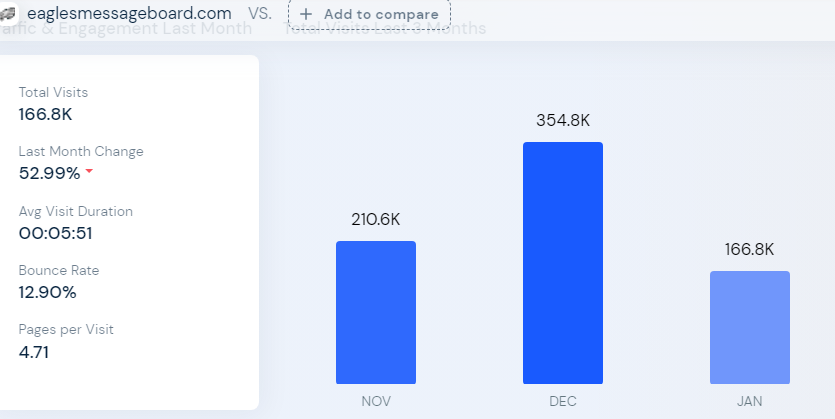Screen dimensions: 835x419
Task: Select the JAN traffic bar
Action: click(750, 327)
